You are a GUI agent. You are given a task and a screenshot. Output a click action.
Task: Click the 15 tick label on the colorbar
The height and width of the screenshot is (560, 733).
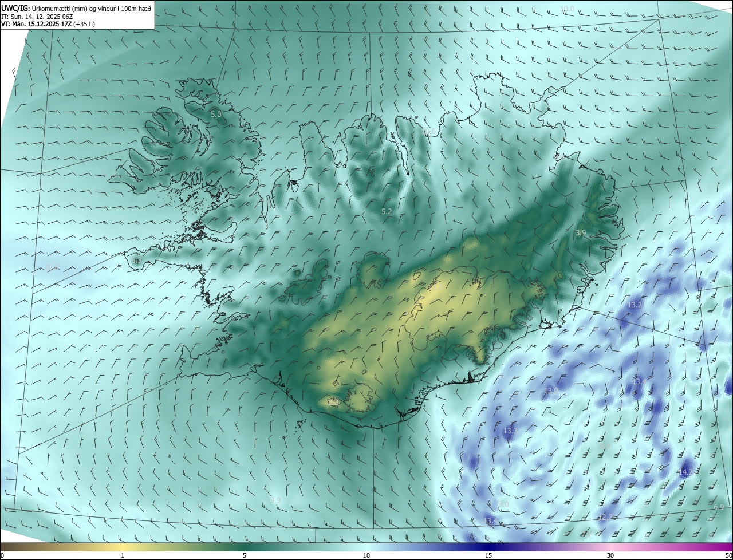[x=488, y=555]
